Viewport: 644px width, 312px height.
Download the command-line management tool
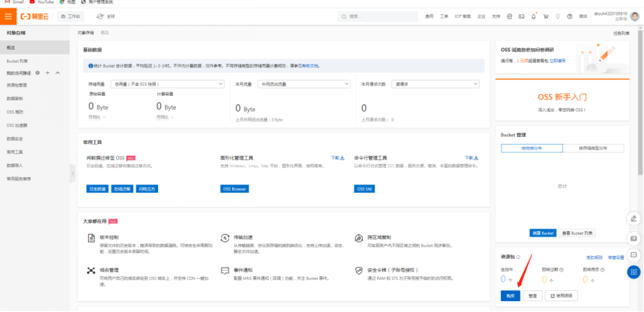click(471, 158)
